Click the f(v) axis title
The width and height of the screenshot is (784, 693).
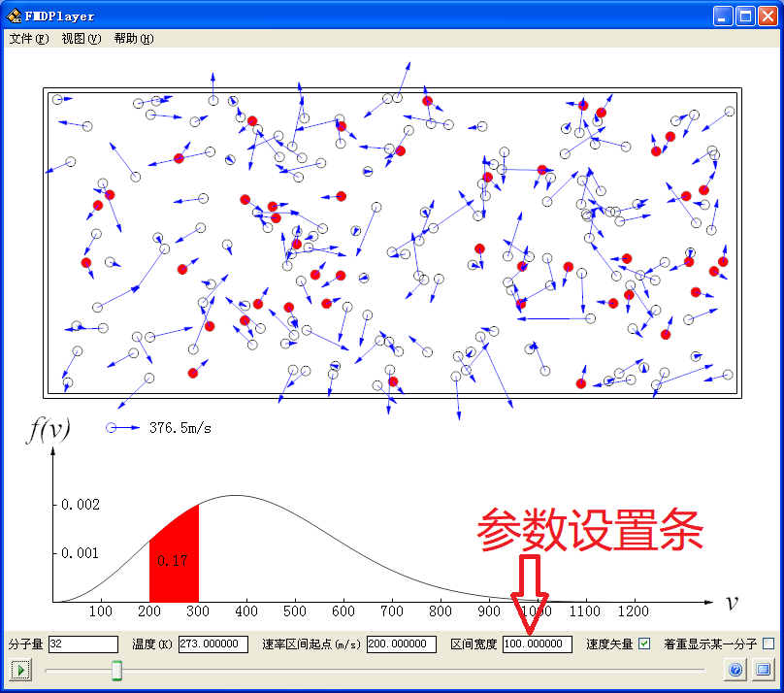(x=48, y=430)
